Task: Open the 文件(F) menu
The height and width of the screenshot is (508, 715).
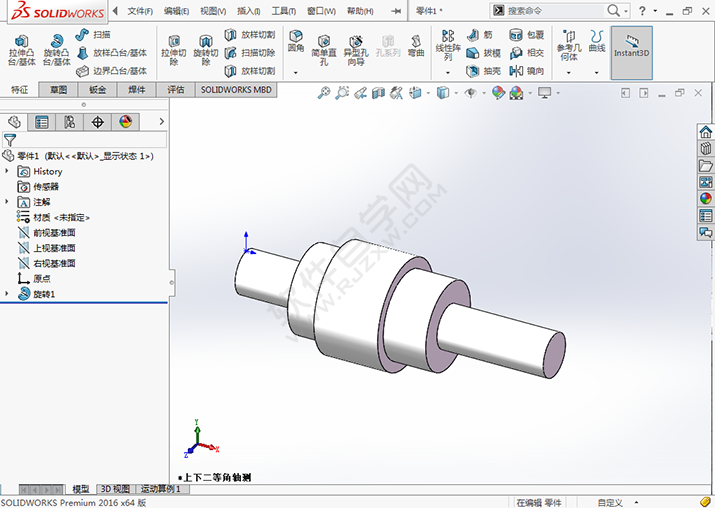Action: click(x=140, y=11)
